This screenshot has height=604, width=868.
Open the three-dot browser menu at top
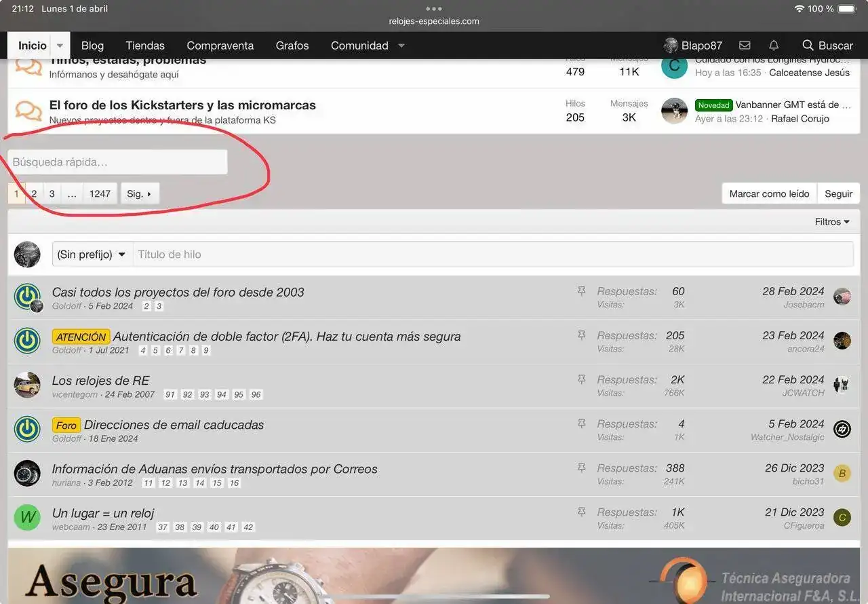point(434,9)
